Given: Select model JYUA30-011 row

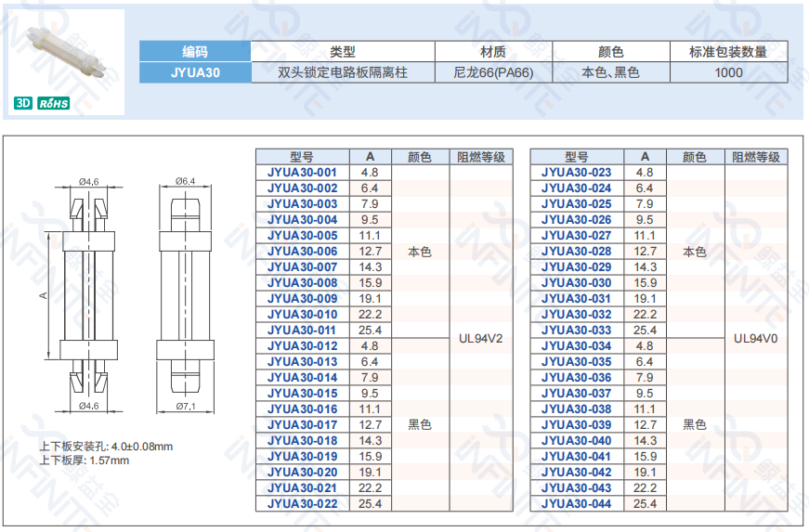Looking at the screenshot, I should (302, 331).
